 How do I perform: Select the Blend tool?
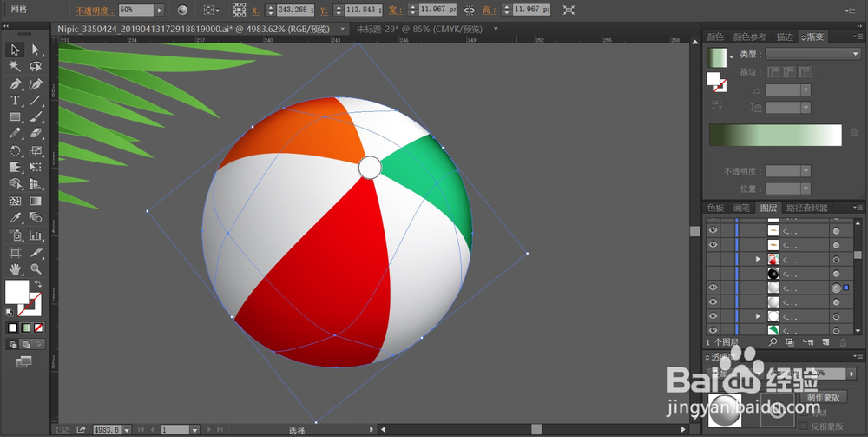36,218
